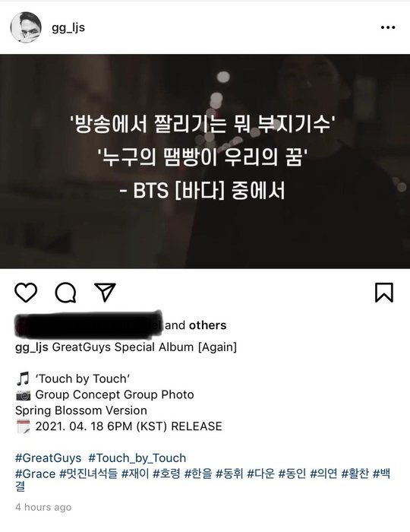Share post via paper plane icon
Screen dimensions: 410x532
[105, 292]
